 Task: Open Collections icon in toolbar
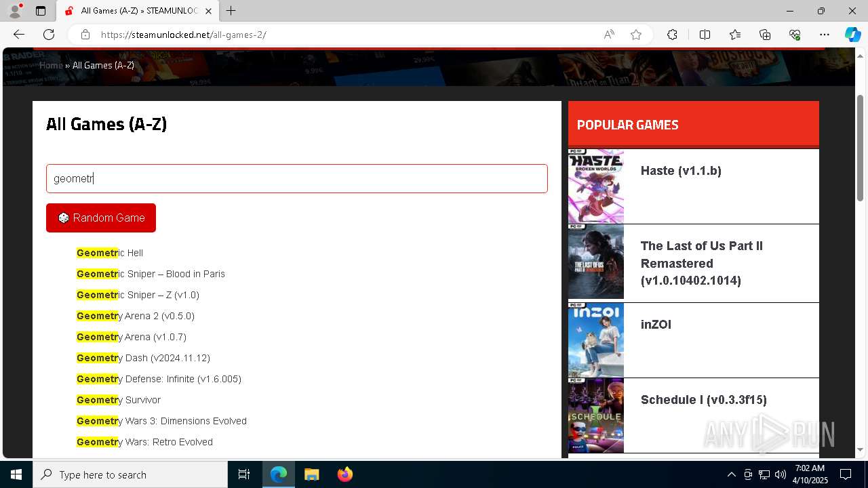765,35
